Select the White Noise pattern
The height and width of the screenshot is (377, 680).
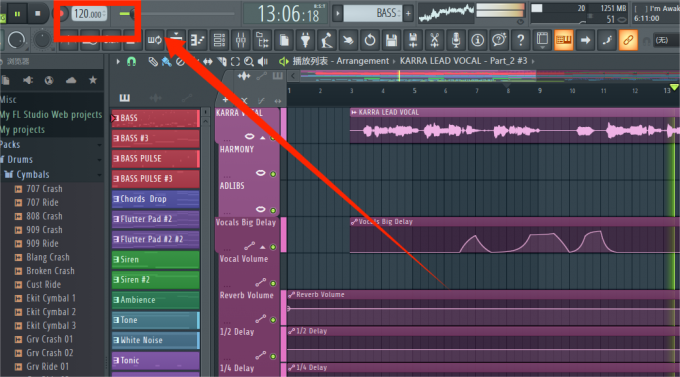point(155,340)
